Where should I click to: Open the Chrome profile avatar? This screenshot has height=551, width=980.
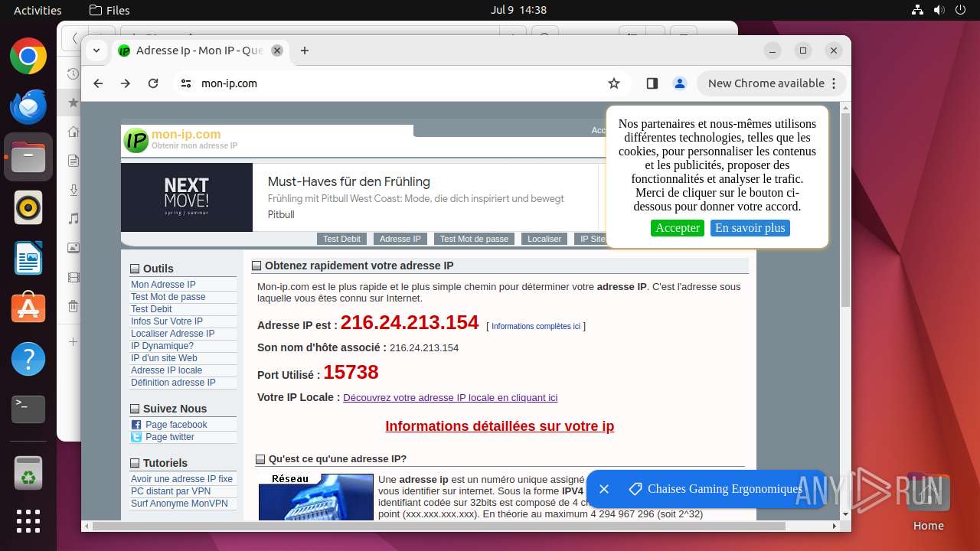point(680,83)
